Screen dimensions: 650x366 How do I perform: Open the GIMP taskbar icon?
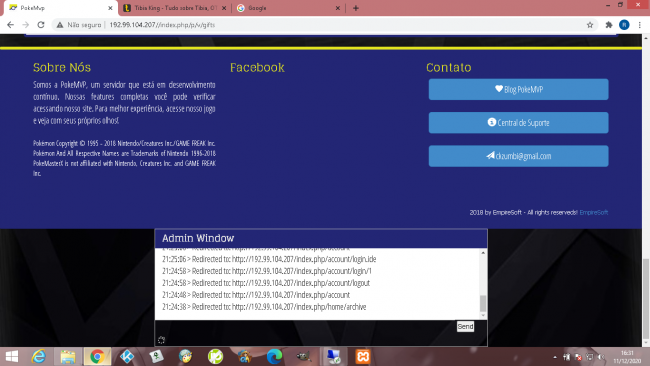(x=303, y=356)
